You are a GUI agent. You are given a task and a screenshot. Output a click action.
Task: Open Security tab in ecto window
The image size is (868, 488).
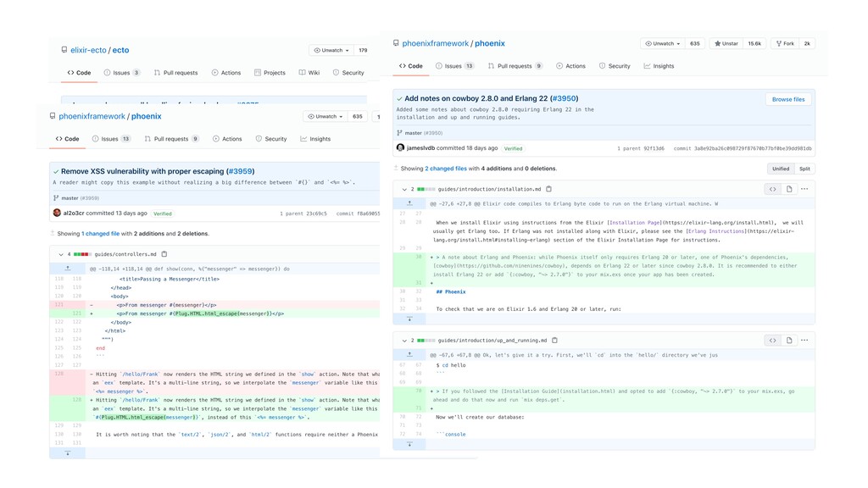coord(348,73)
